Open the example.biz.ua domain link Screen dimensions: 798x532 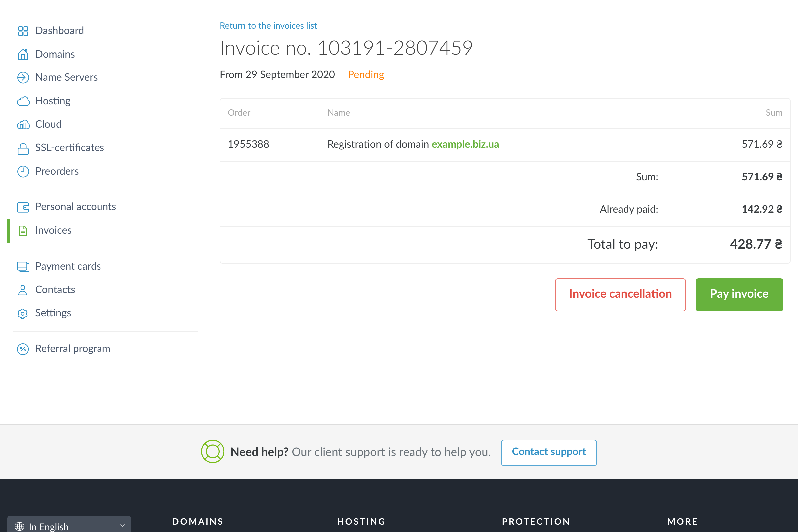tap(465, 145)
